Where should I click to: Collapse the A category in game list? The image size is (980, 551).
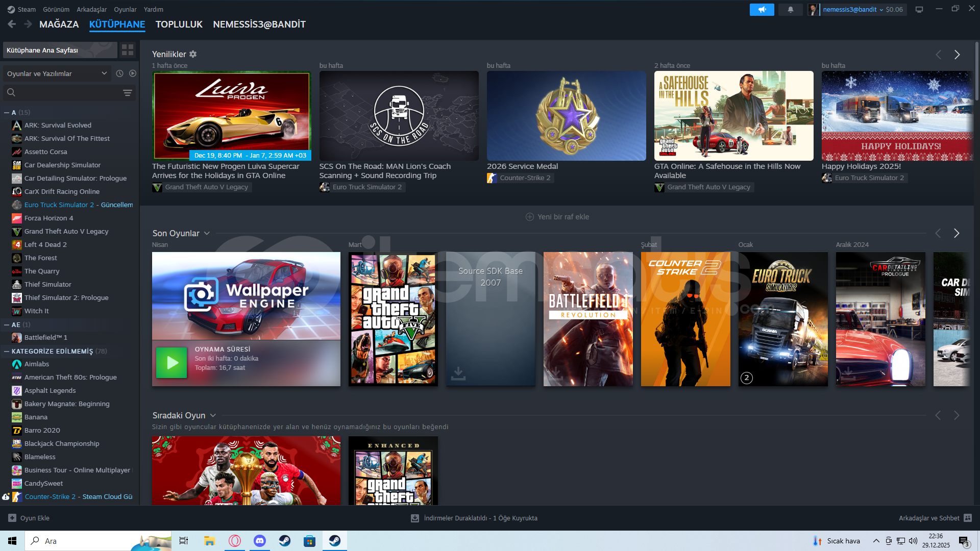pos(7,112)
